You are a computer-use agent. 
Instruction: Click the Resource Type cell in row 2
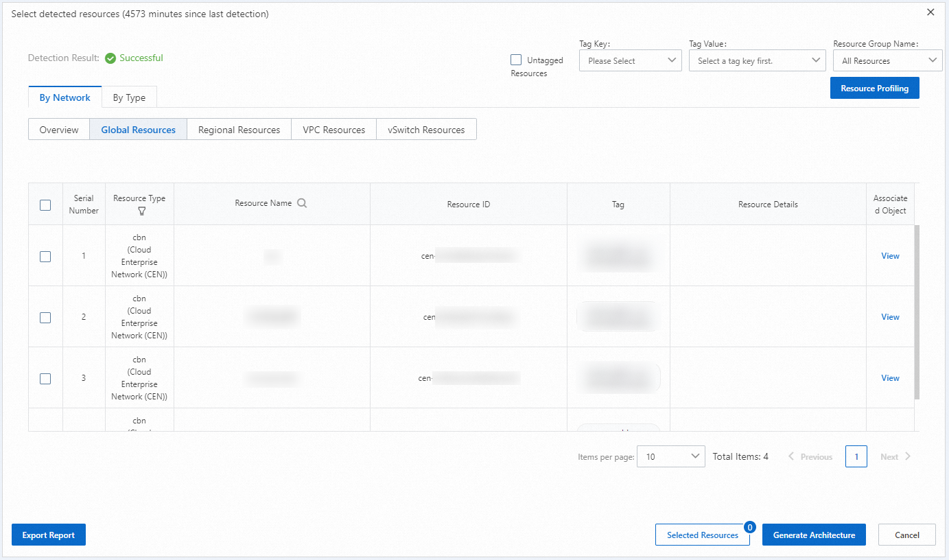tap(139, 317)
